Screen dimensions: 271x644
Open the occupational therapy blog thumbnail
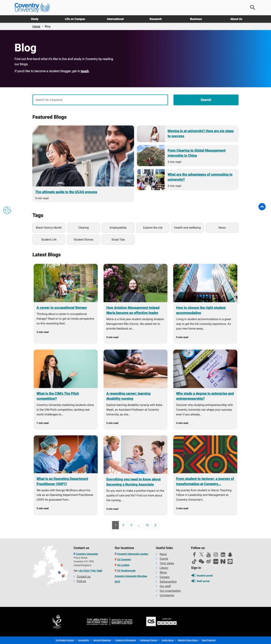[66, 283]
